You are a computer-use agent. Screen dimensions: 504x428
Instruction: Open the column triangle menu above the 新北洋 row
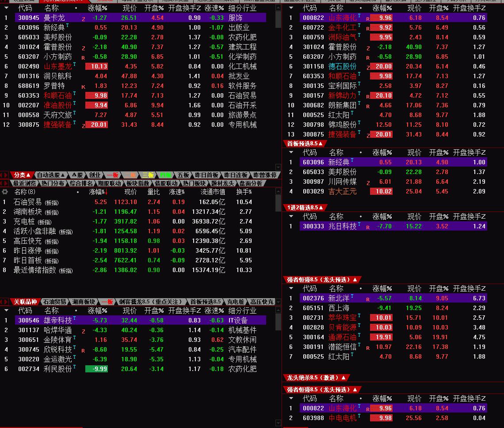click(x=291, y=288)
